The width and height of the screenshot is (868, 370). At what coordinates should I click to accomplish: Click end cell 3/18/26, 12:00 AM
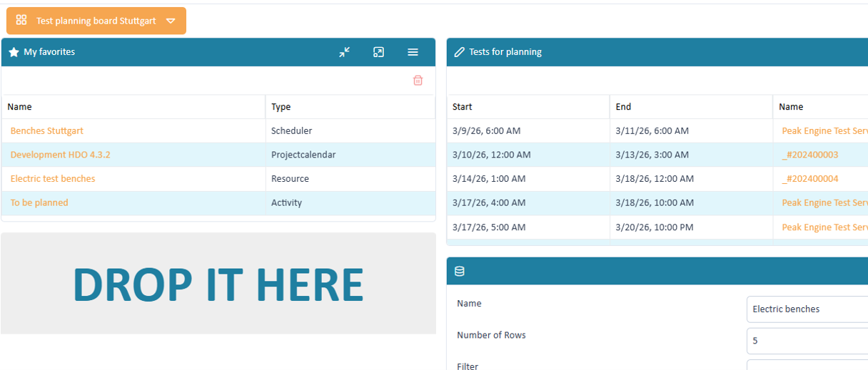(x=691, y=178)
